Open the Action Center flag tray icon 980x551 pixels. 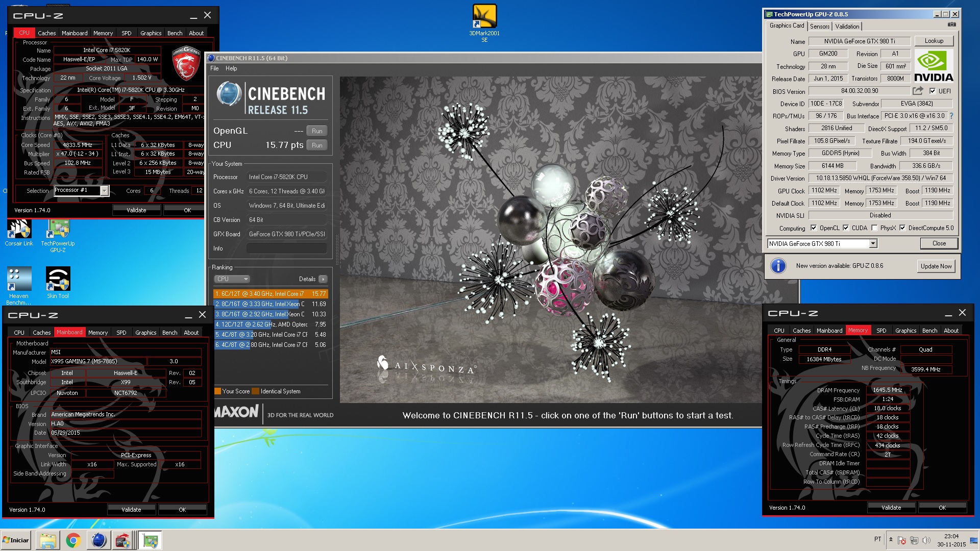pyautogui.click(x=902, y=540)
